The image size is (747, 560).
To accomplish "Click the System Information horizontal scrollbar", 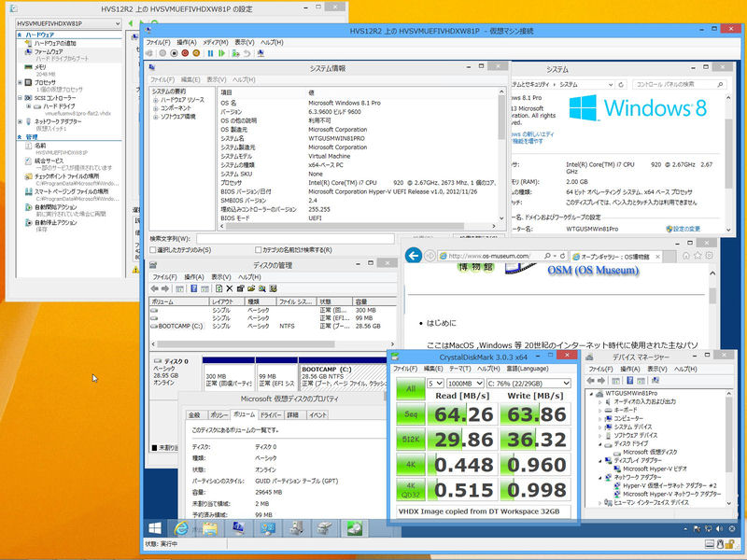I will point(359,226).
